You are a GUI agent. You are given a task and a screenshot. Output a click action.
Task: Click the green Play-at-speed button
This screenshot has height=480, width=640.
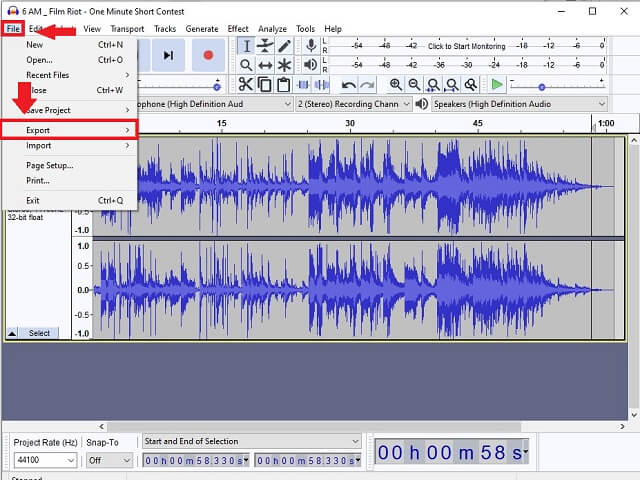tap(497, 85)
